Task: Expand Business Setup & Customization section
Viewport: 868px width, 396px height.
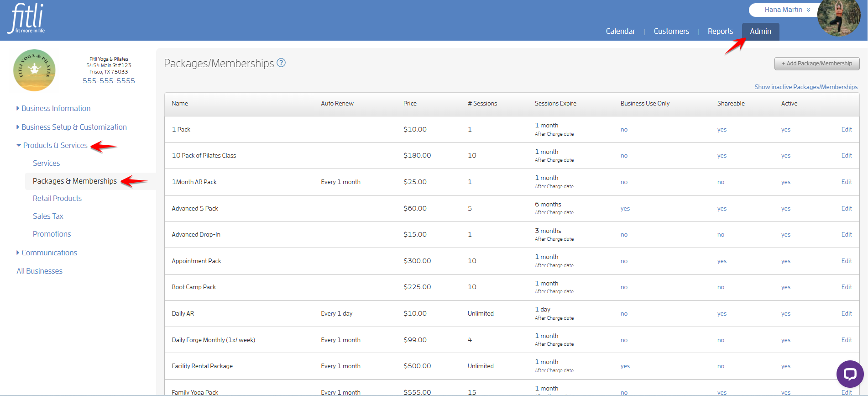Action: 72,127
